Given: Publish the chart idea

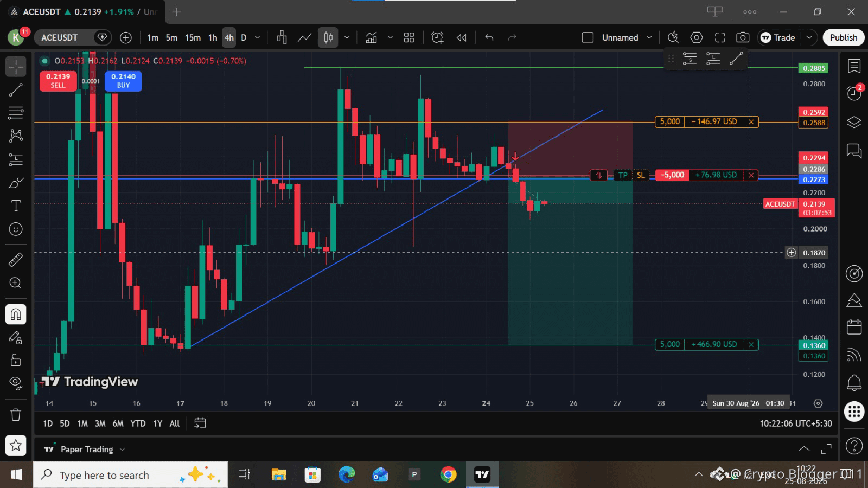Looking at the screenshot, I should pos(844,37).
